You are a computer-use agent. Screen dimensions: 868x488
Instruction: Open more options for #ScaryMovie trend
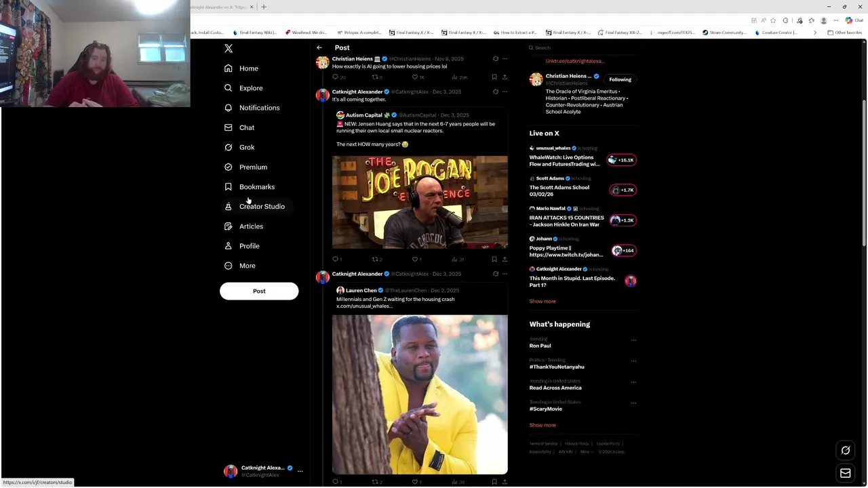[633, 403]
